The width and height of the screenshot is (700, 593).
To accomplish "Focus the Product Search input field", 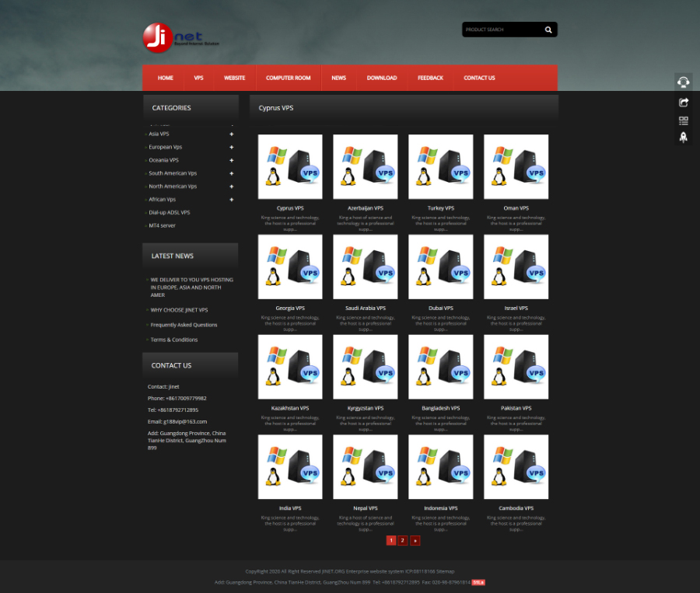I will point(499,30).
